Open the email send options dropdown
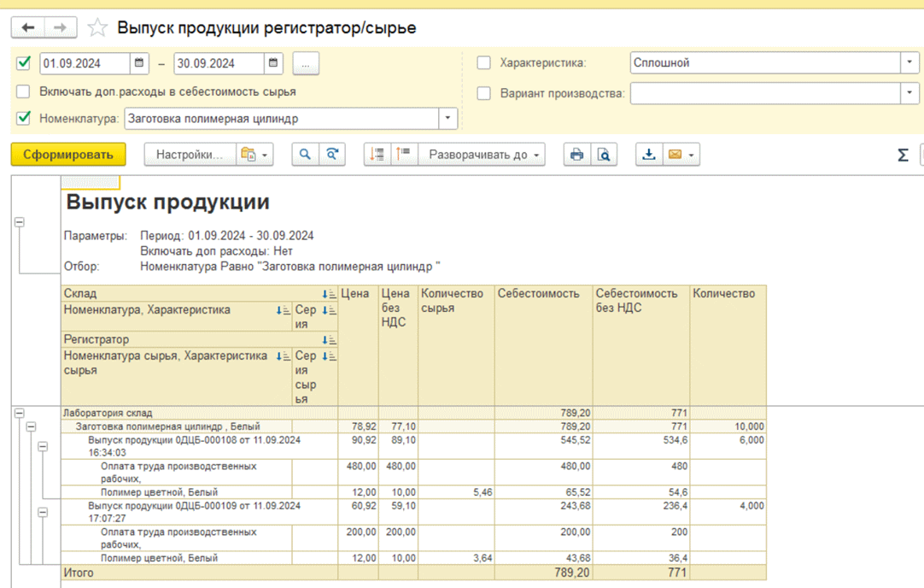 (690, 155)
